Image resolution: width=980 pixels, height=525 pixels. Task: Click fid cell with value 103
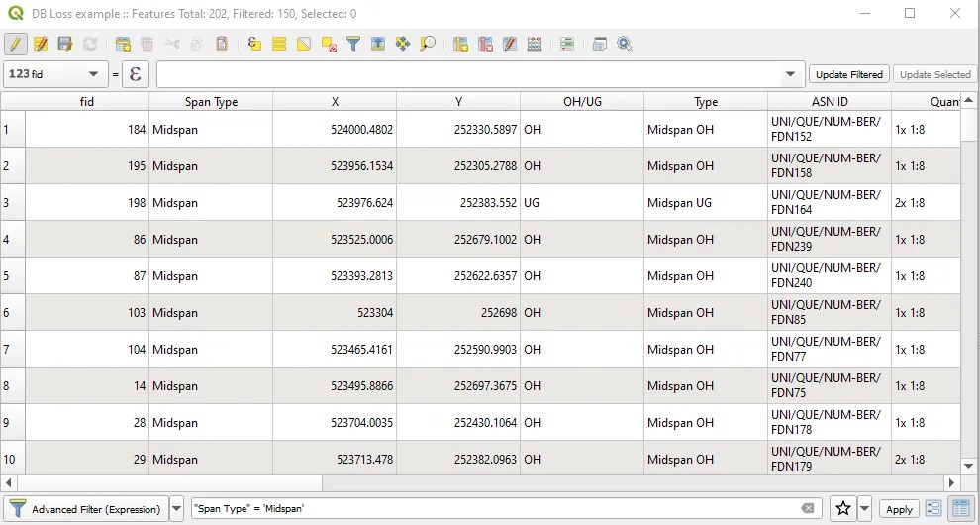click(x=87, y=312)
